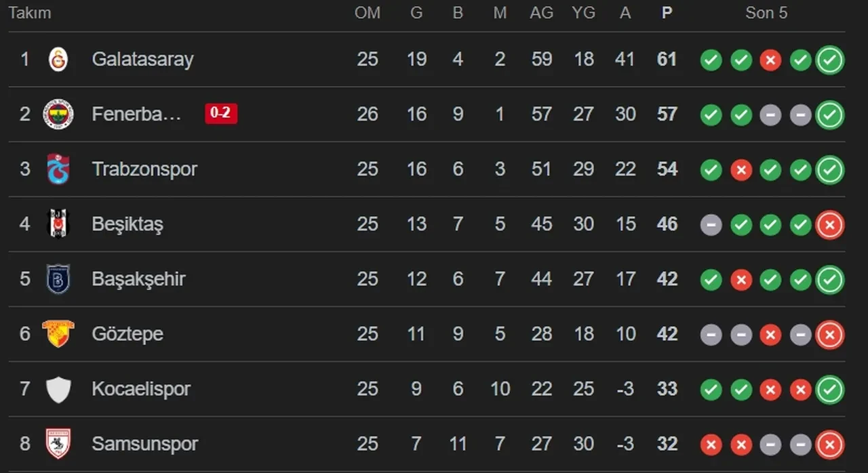The width and height of the screenshot is (868, 473).
Task: Click the Galatasaray club crest
Action: pos(58,60)
